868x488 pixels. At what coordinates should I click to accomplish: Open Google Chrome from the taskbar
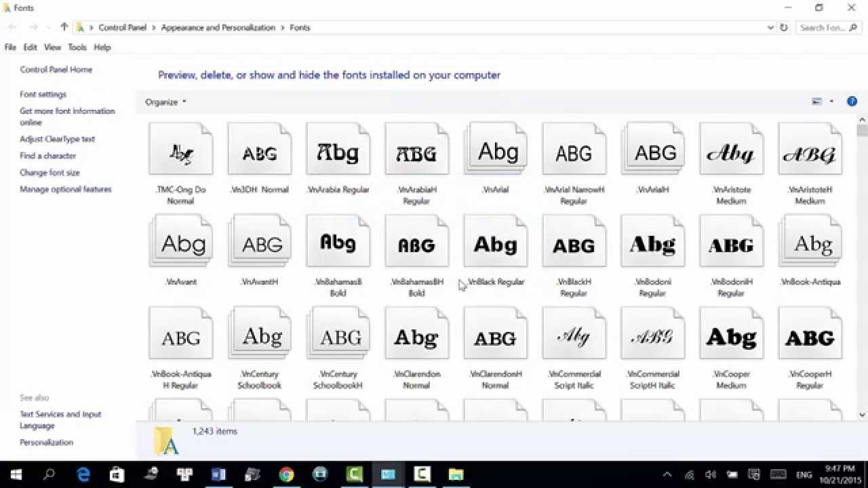pos(286,474)
